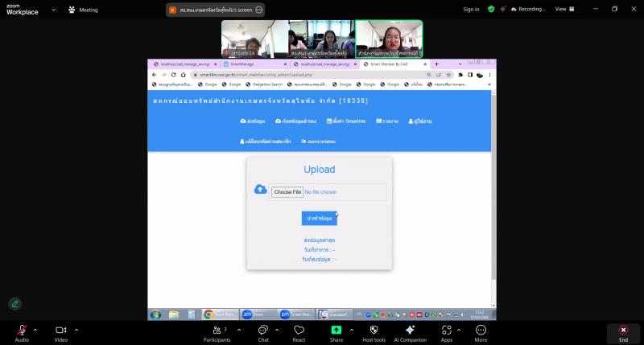Click the Windows Start orb

coord(155,314)
